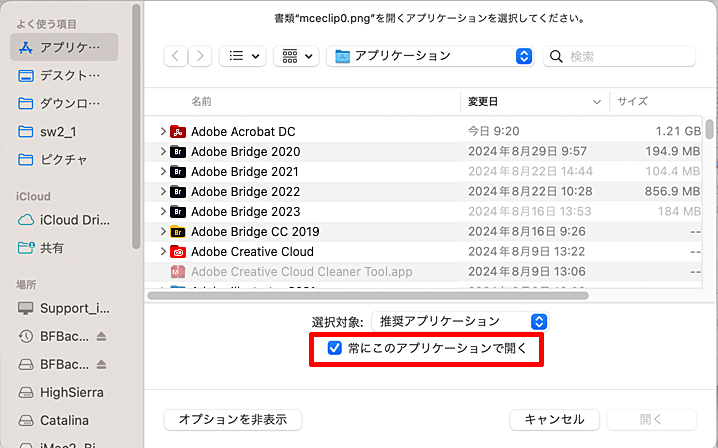
Task: Click date 2024年8月16日 9:26
Action: (527, 231)
